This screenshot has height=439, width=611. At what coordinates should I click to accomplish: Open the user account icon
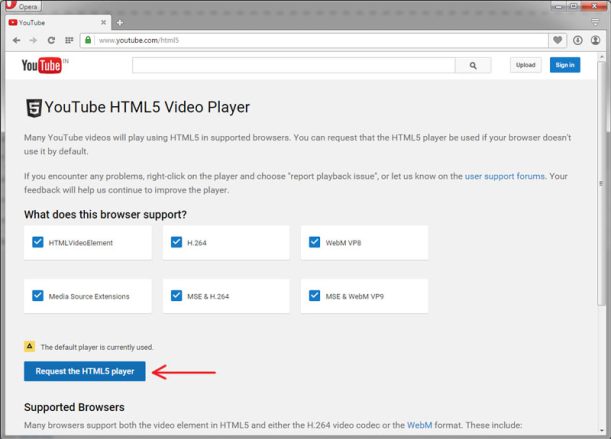coord(595,40)
